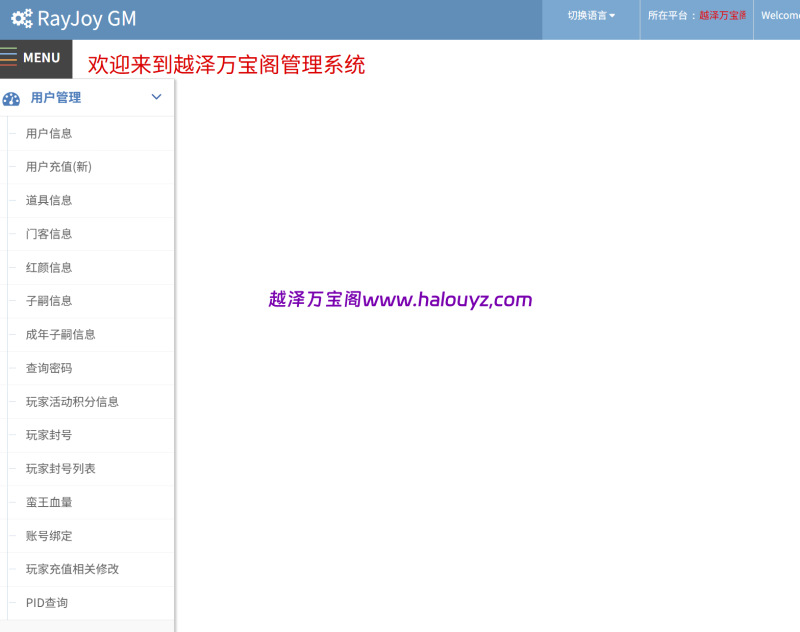Image resolution: width=800 pixels, height=632 pixels.
Task: Open 红颜信息 in the sidebar
Action: click(49, 267)
